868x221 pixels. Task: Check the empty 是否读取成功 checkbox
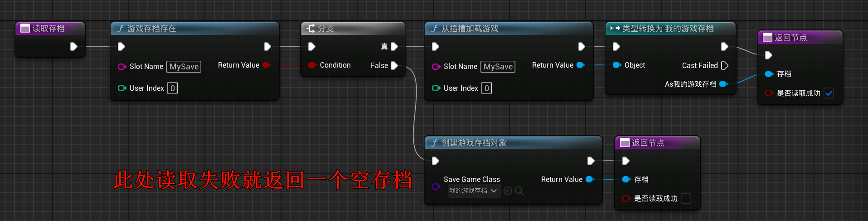coord(686,198)
